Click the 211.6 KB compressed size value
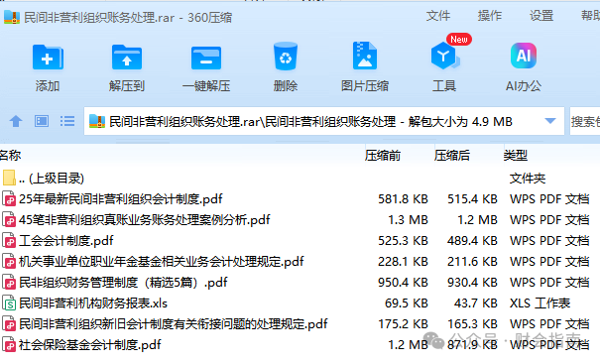 pos(472,262)
